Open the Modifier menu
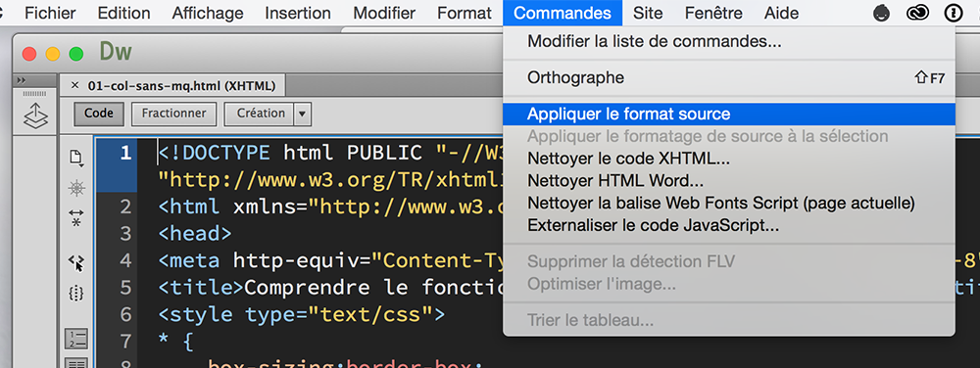Image resolution: width=980 pixels, height=368 pixels. click(384, 13)
